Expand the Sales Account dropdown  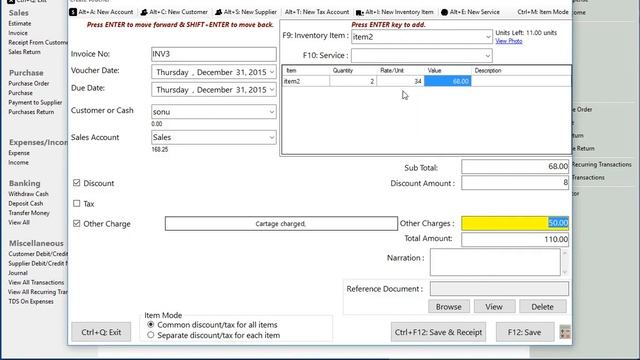coord(272,138)
